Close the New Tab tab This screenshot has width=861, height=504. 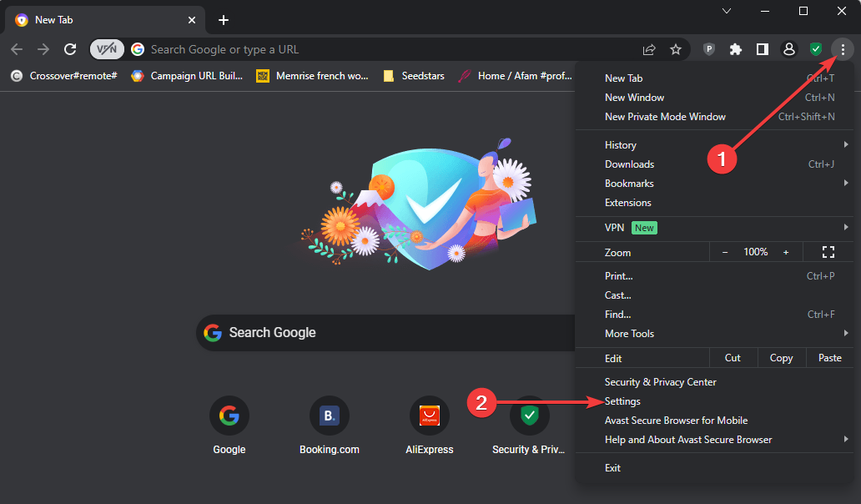(x=192, y=20)
